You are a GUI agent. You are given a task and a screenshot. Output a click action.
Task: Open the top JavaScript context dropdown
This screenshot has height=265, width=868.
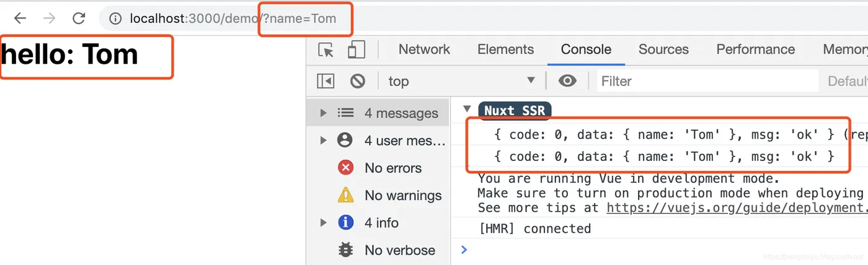461,81
